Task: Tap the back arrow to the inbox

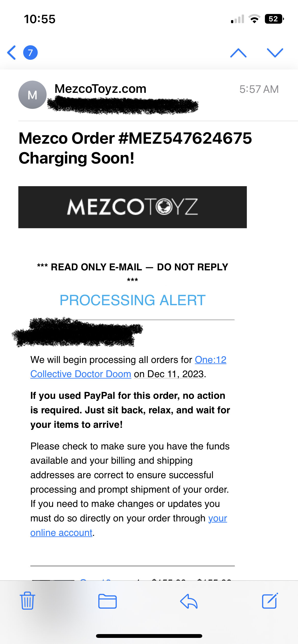Action: pos(11,53)
